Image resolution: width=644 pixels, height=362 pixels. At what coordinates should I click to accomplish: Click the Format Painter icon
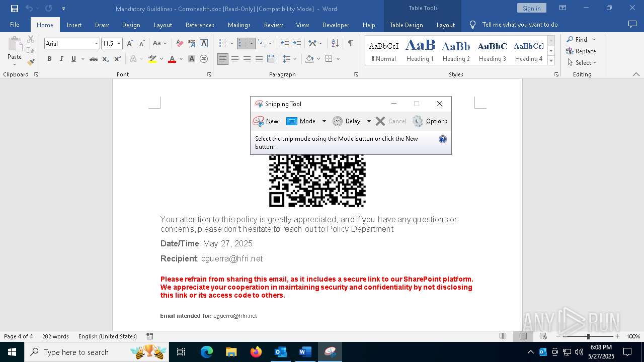click(x=31, y=62)
